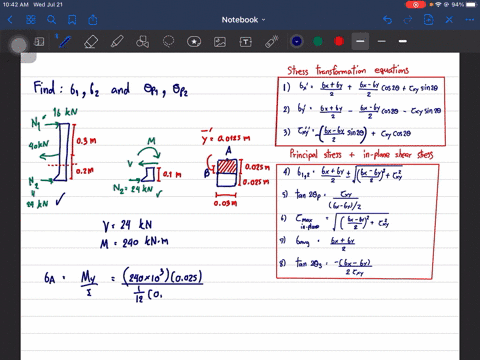Undo the last stroke
Viewport: 480px width, 360px height.
(x=387, y=20)
